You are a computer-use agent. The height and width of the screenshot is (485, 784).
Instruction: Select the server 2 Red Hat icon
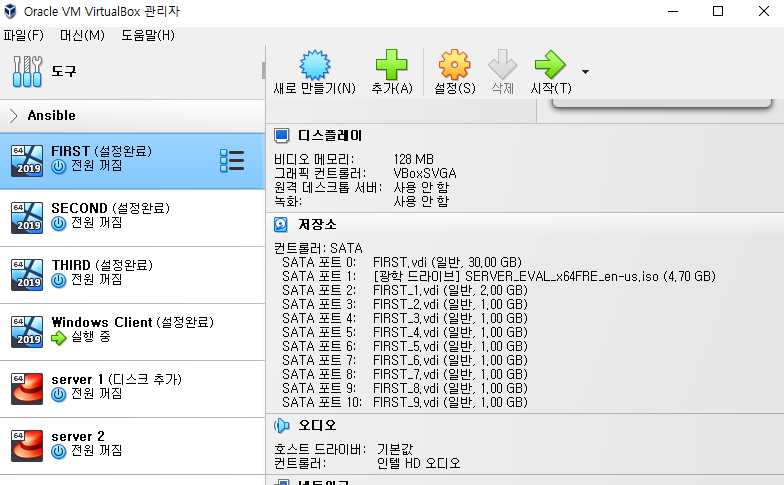(x=27, y=446)
